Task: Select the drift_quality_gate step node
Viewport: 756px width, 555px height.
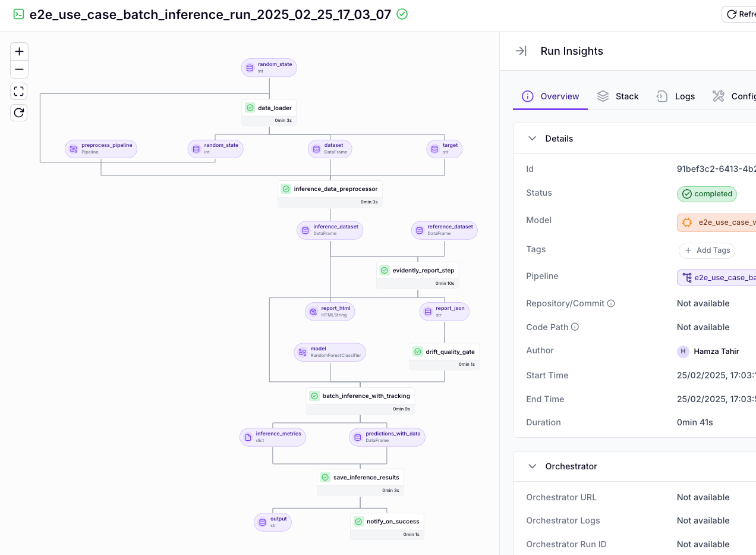Action: point(444,352)
